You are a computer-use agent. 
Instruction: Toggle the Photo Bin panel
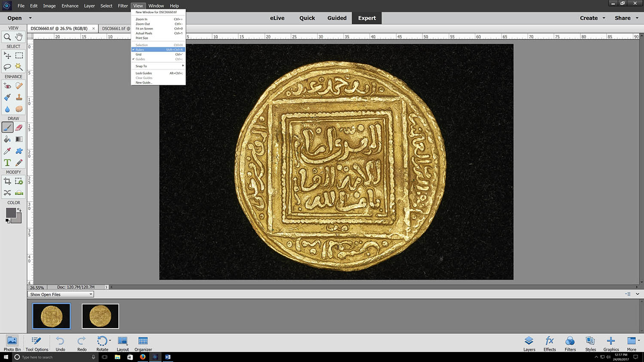(x=12, y=344)
